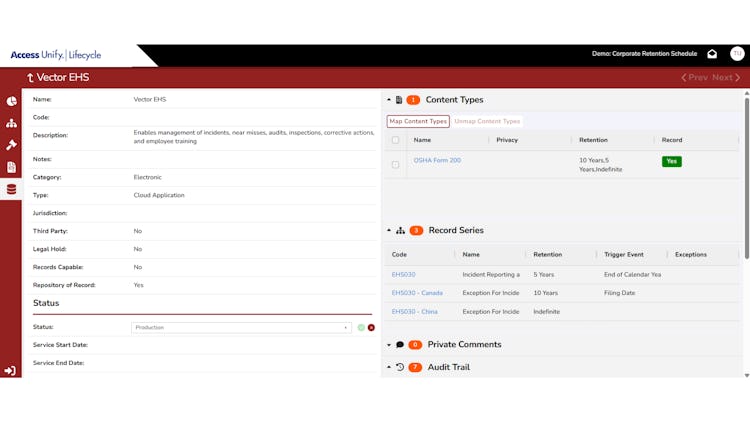Collapse the Record Series section arrow
Screen dimensions: 750x422
[389, 231]
